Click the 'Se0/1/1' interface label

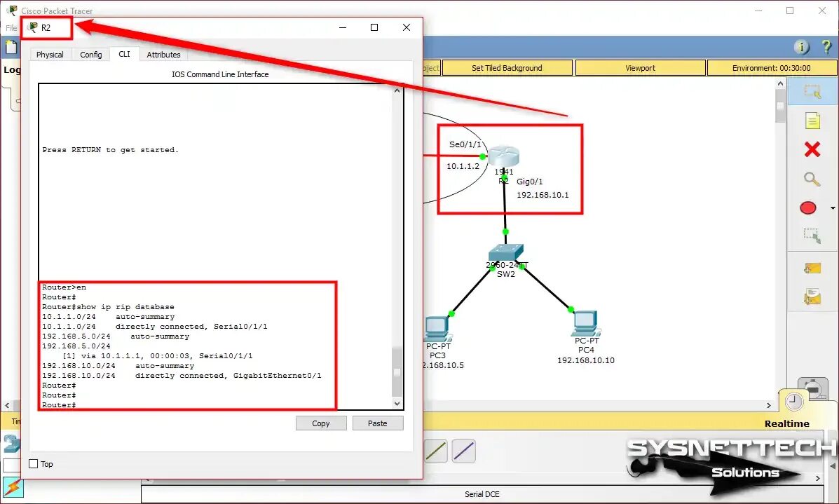pyautogui.click(x=465, y=144)
